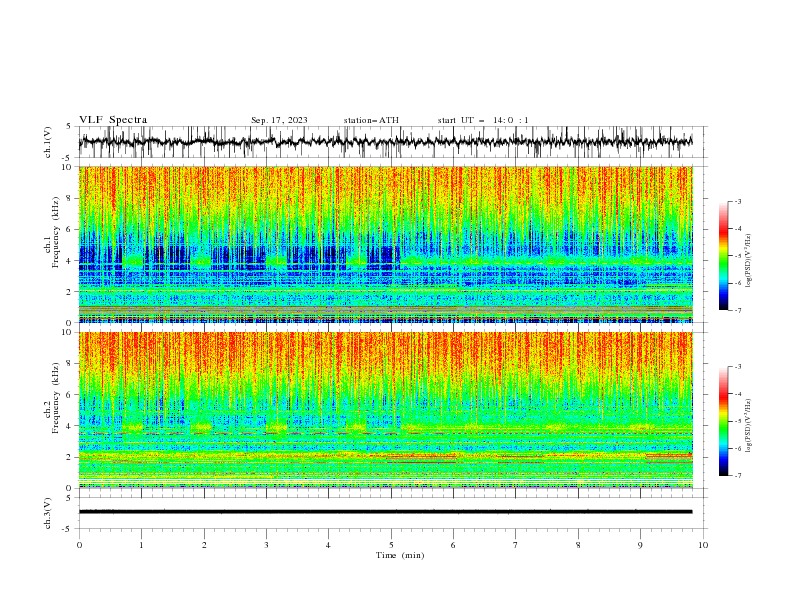Viewport: 792px width, 612px height.
Task: Click the ch.3 flat voltage trace
Action: click(x=385, y=512)
